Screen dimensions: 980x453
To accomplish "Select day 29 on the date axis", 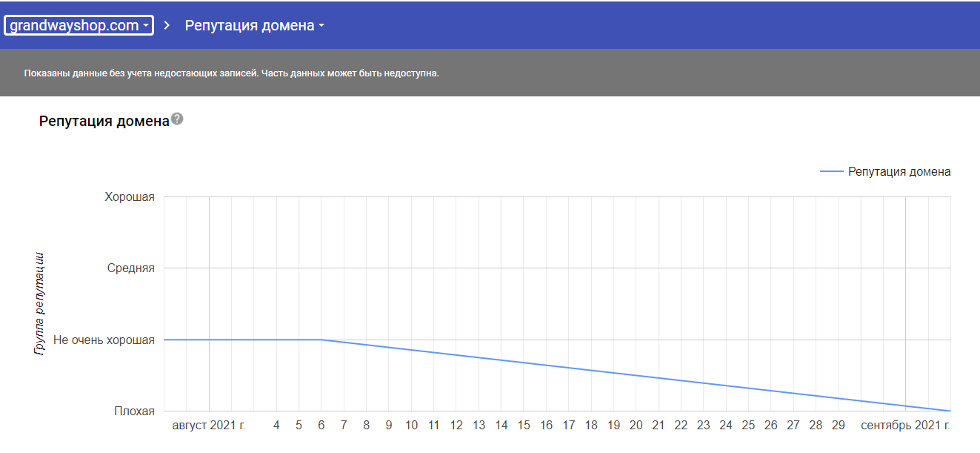I will [838, 426].
